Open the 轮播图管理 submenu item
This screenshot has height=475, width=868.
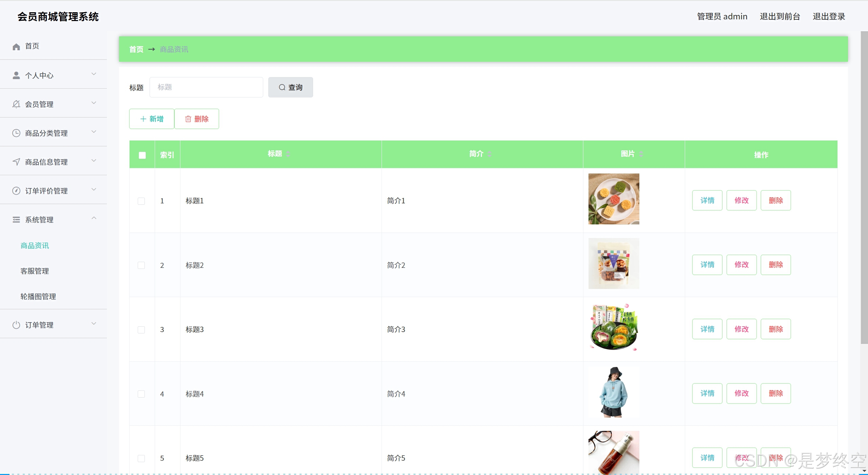click(38, 296)
